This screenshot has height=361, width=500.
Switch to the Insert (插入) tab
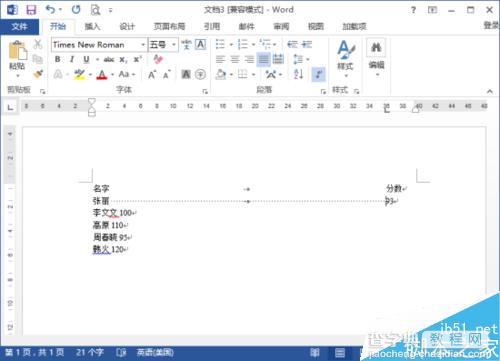(92, 26)
